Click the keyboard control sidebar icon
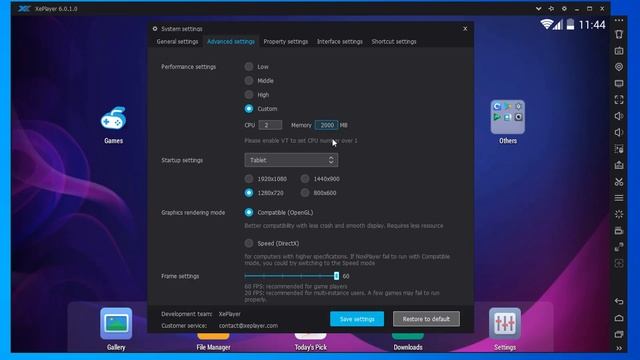This screenshot has width=640, height=360. 619,51
